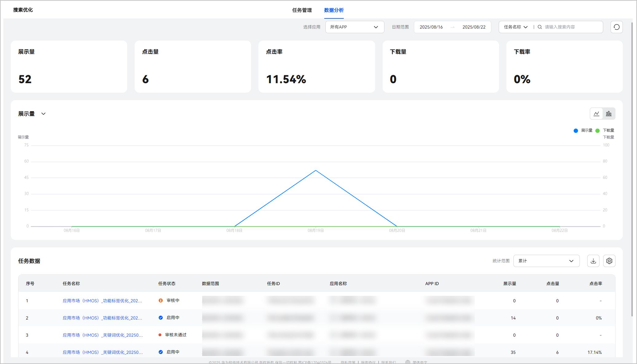Viewport: 637px width, 364px height.
Task: Open task link in row 2
Action: [x=102, y=318]
